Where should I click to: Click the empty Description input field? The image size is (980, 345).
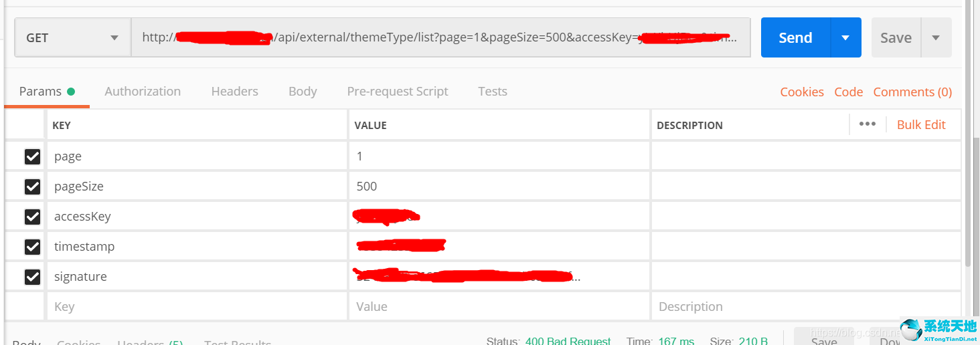coord(806,307)
